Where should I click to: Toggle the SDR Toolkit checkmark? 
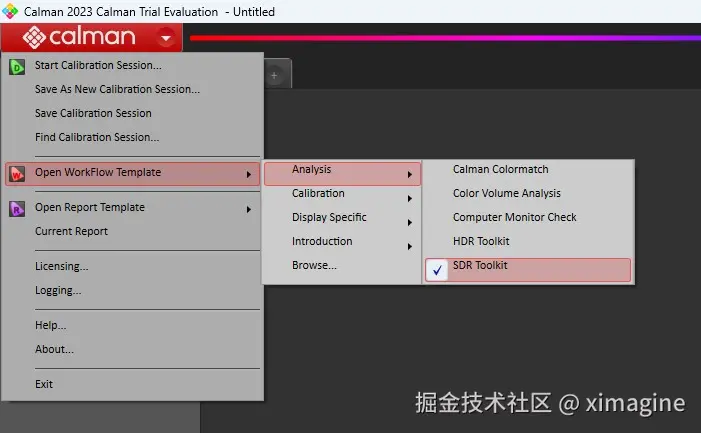437,270
